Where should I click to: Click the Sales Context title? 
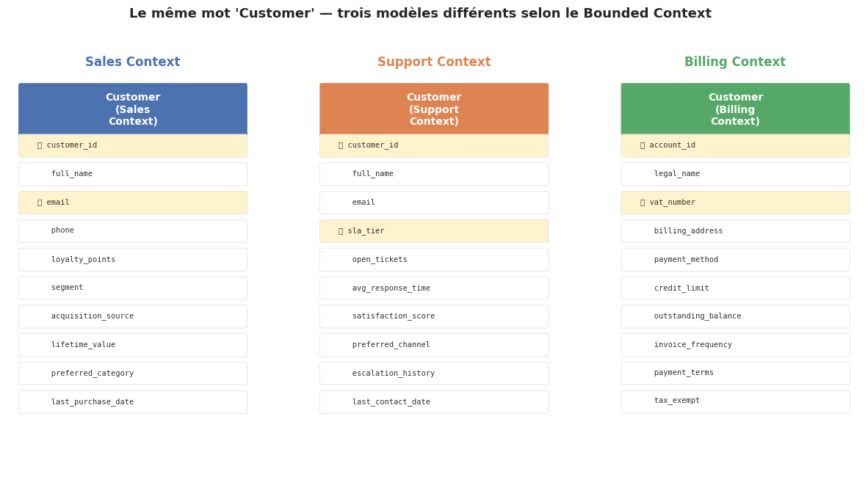(133, 62)
